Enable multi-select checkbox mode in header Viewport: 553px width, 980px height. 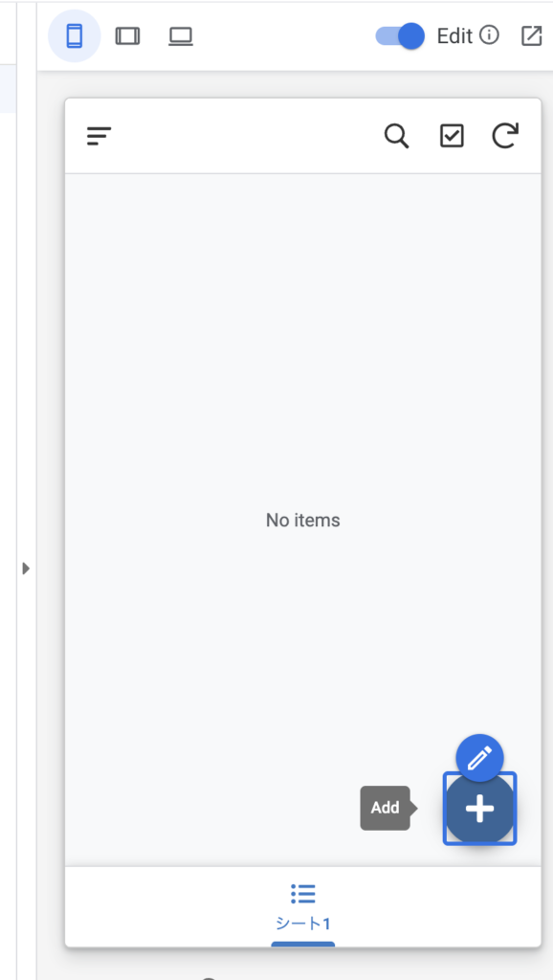point(452,136)
